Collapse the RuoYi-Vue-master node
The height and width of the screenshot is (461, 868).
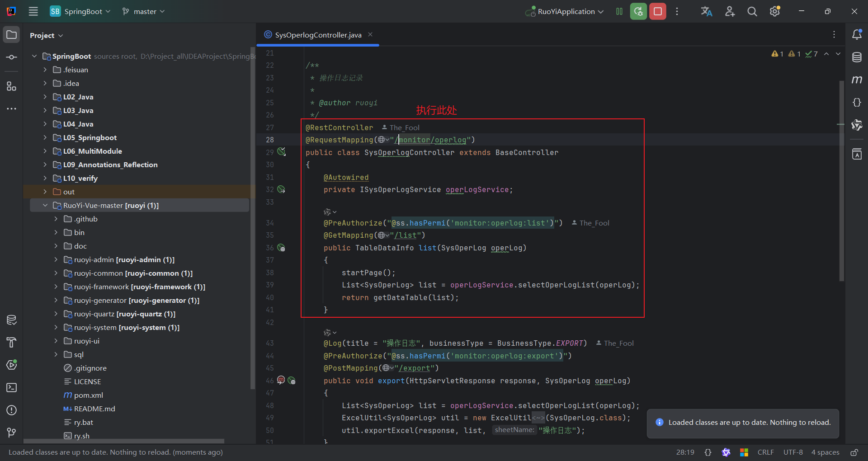[x=45, y=205]
